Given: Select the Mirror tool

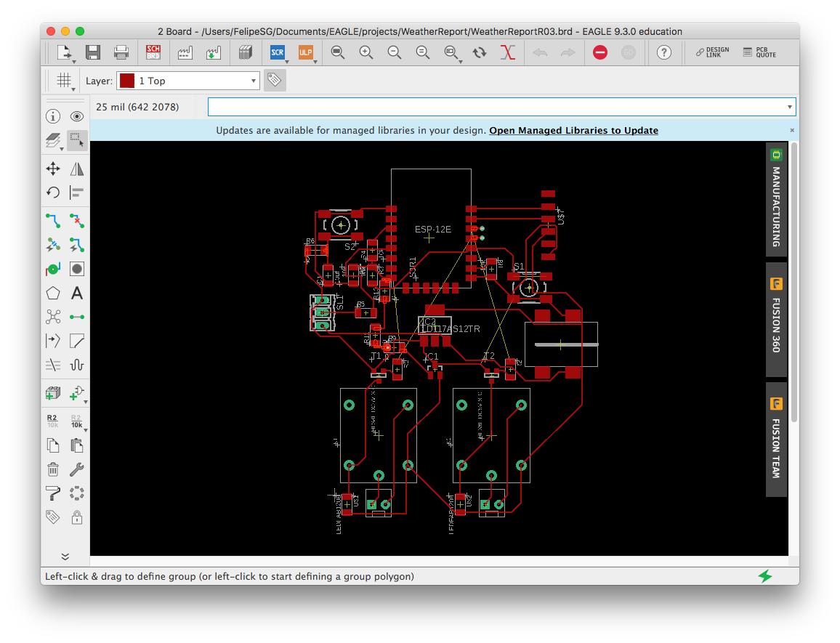Looking at the screenshot, I should tap(77, 169).
